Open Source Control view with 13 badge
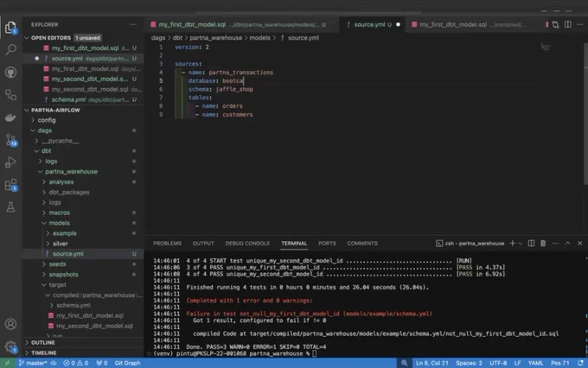This screenshot has height=368, width=588. [x=11, y=140]
